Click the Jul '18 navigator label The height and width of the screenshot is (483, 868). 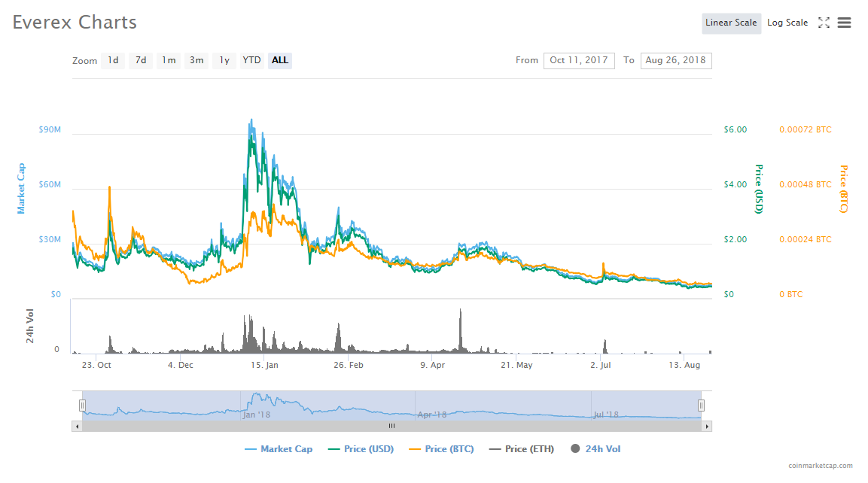click(606, 415)
